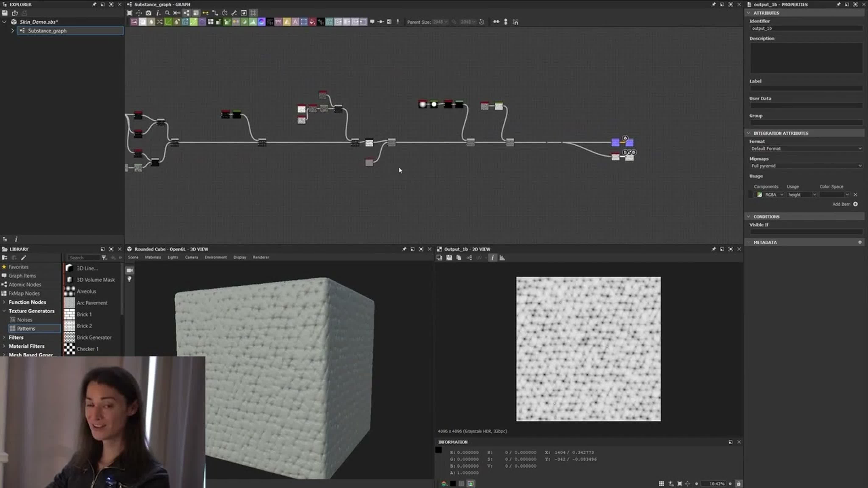Click the channel layers icon in 2D view footer
Screen dimensions: 868x488
pos(444,484)
